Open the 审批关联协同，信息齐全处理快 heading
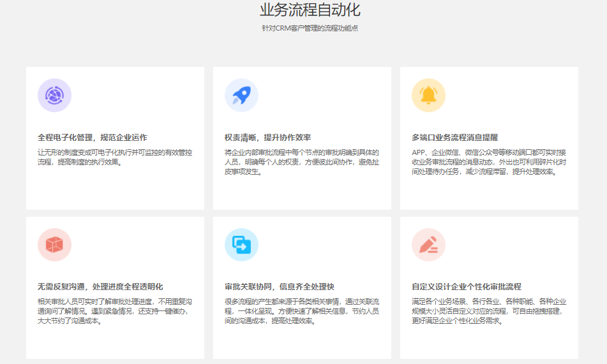Screen dimensions: 607x364 pos(280,287)
